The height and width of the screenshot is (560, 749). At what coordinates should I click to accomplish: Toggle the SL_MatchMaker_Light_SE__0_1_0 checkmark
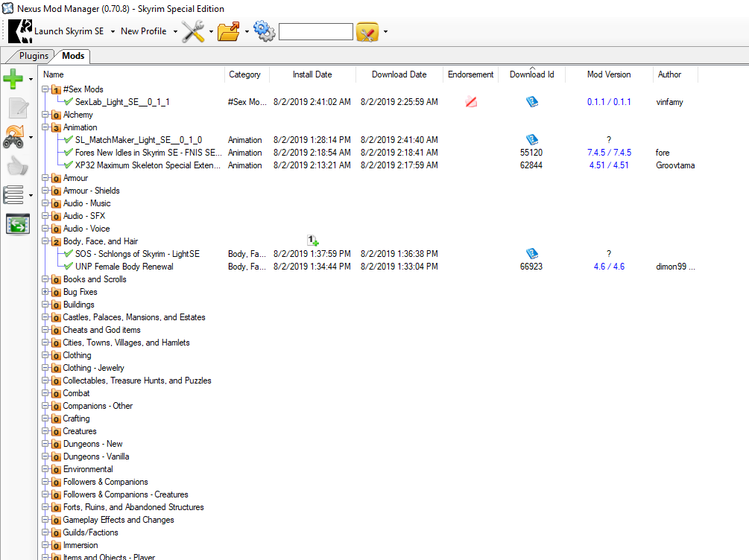[x=69, y=140]
